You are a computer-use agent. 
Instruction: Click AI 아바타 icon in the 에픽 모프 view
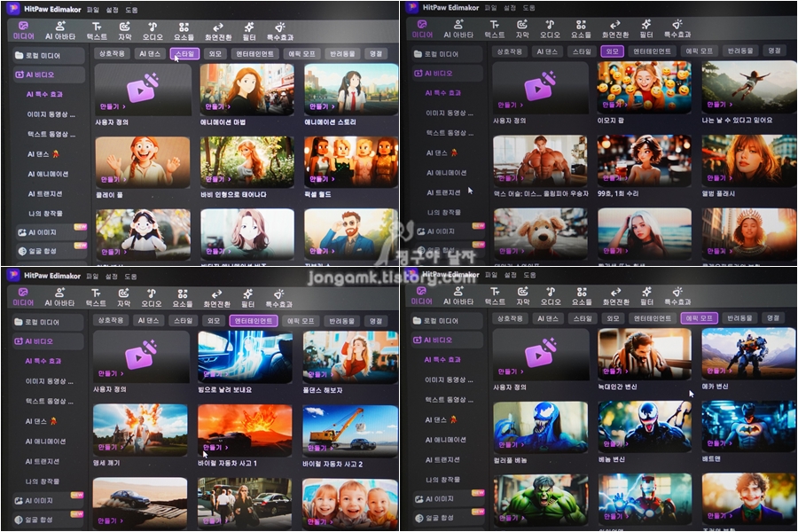[x=458, y=296]
